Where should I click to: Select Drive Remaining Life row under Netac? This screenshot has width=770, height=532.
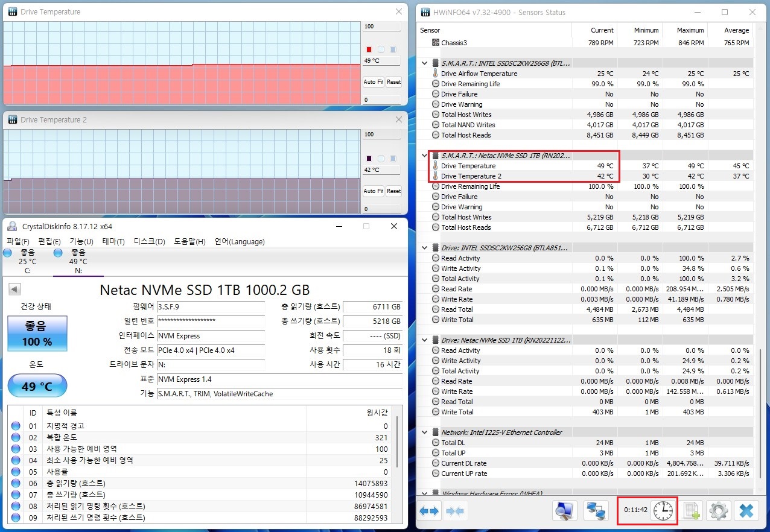pyautogui.click(x=585, y=186)
